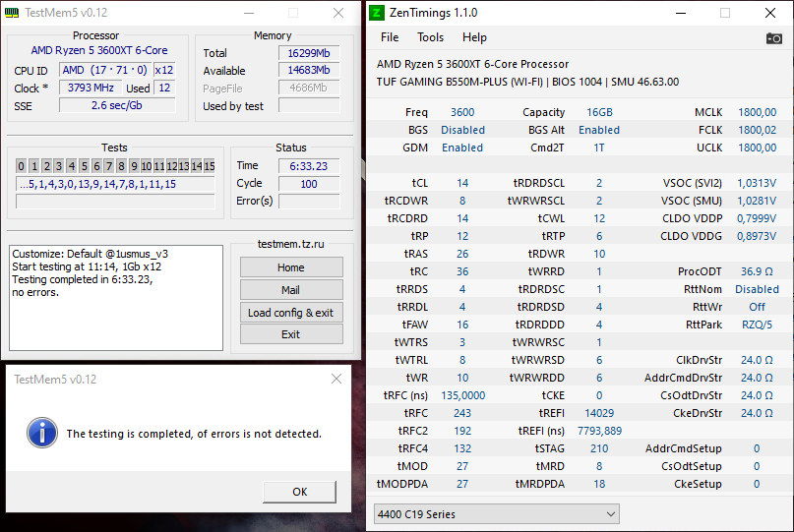
Task: Click the empty Error(s) field
Action: 309,201
